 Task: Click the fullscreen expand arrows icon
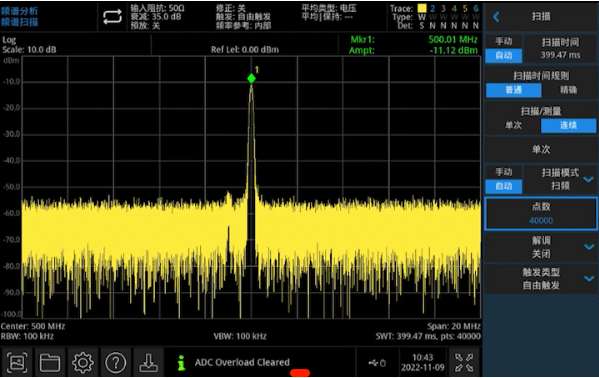tap(464, 362)
